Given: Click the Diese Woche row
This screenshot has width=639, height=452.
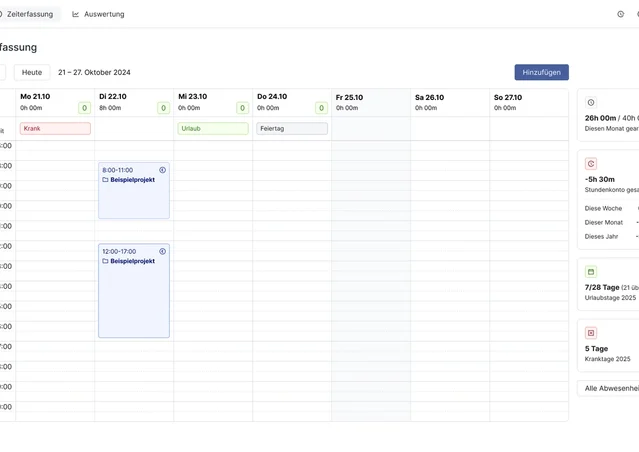Looking at the screenshot, I should tap(611, 208).
